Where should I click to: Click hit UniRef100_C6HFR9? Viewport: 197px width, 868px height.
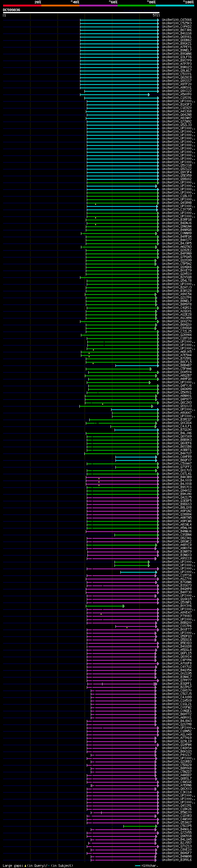tap(177, 457)
